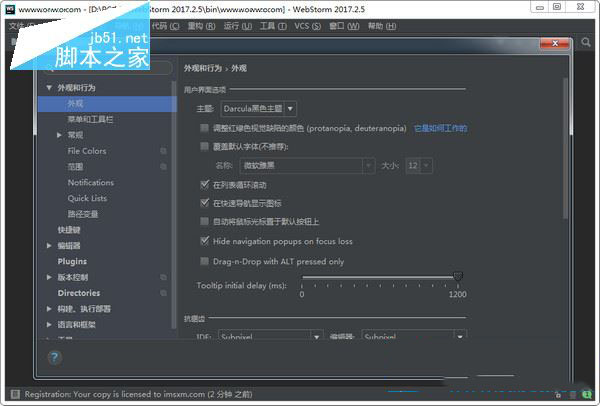This screenshot has width=600, height=406.
Task: Click project-level icon beside 范围
Action: (163, 166)
